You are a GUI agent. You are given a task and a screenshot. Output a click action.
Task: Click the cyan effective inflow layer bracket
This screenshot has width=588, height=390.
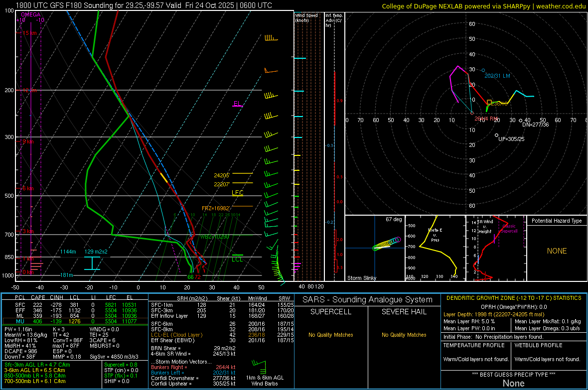tap(92, 263)
